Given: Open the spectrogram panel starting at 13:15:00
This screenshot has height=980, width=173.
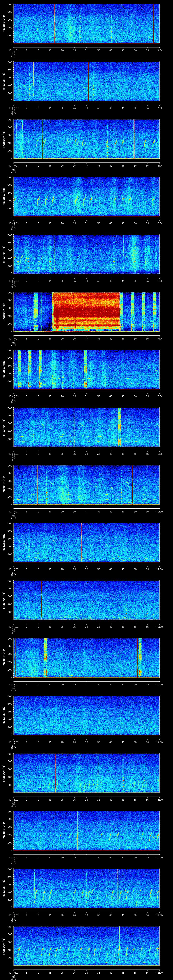Looking at the screenshot, I should [x=87, y=831].
